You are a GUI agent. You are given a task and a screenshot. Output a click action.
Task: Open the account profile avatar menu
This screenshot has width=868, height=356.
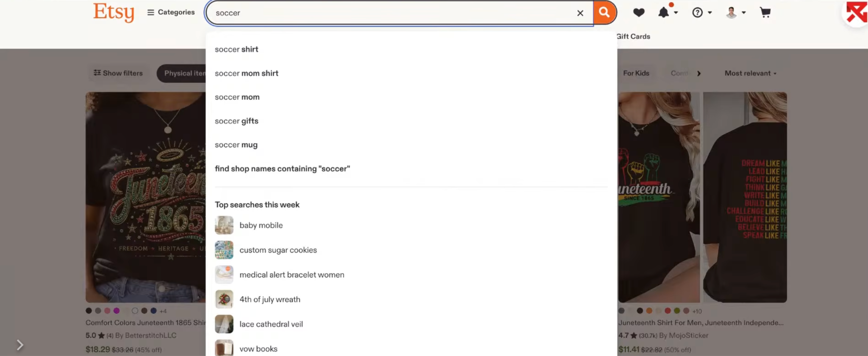click(735, 12)
